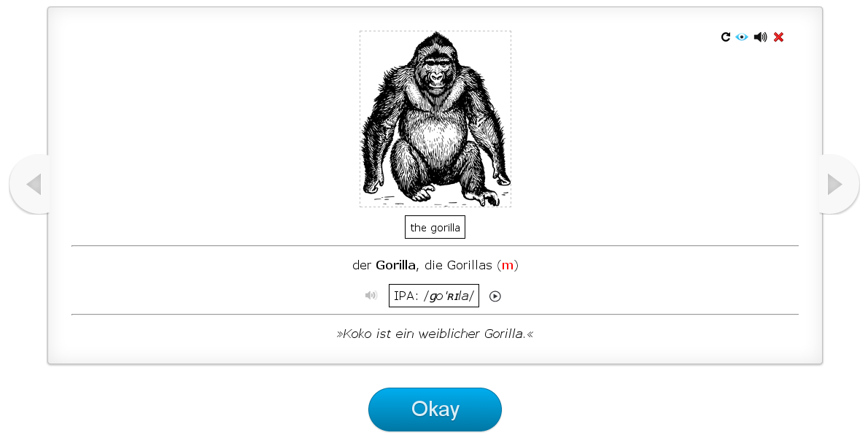Click the black speaker icon at top right

[761, 37]
